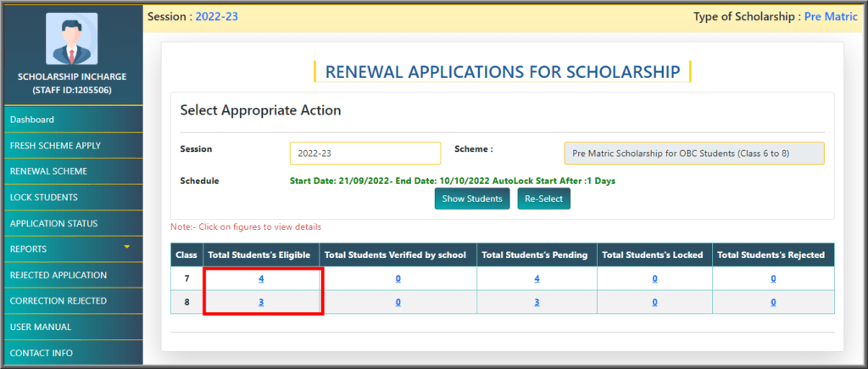Open eligible students count for class 8
The height and width of the screenshot is (369, 868).
click(261, 302)
